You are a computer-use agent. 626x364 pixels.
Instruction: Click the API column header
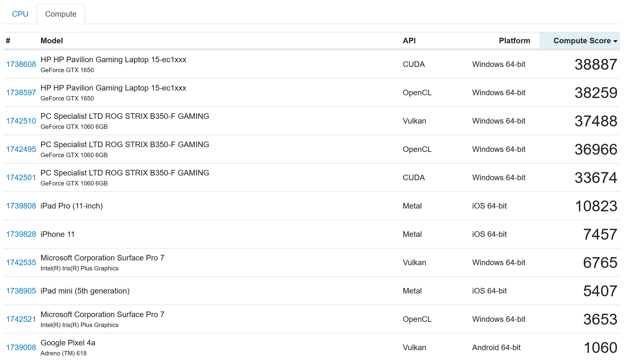409,41
